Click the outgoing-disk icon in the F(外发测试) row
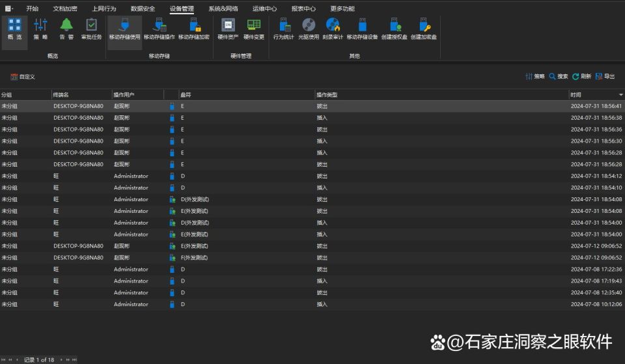This screenshot has height=364, width=625. [x=172, y=258]
